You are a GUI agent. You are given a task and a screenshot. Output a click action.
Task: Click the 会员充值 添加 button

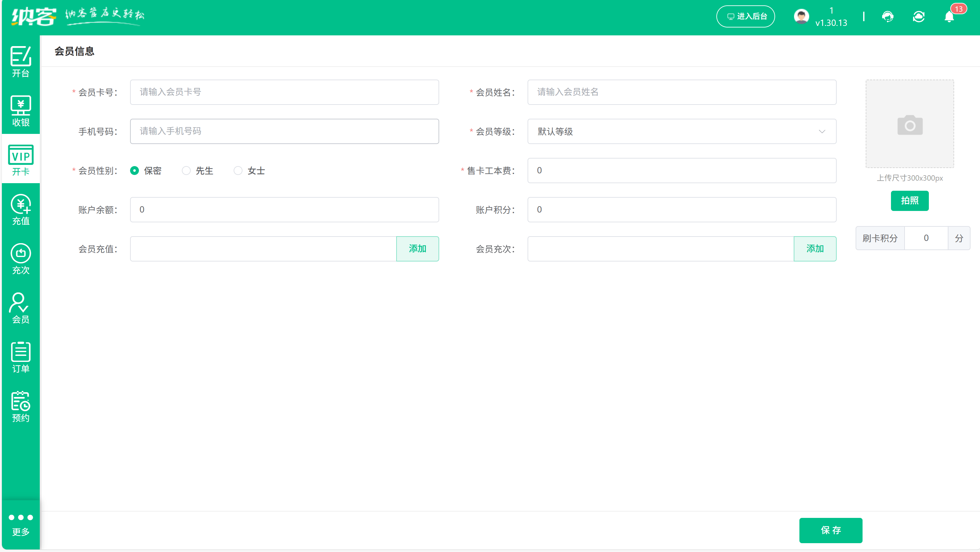pos(417,249)
